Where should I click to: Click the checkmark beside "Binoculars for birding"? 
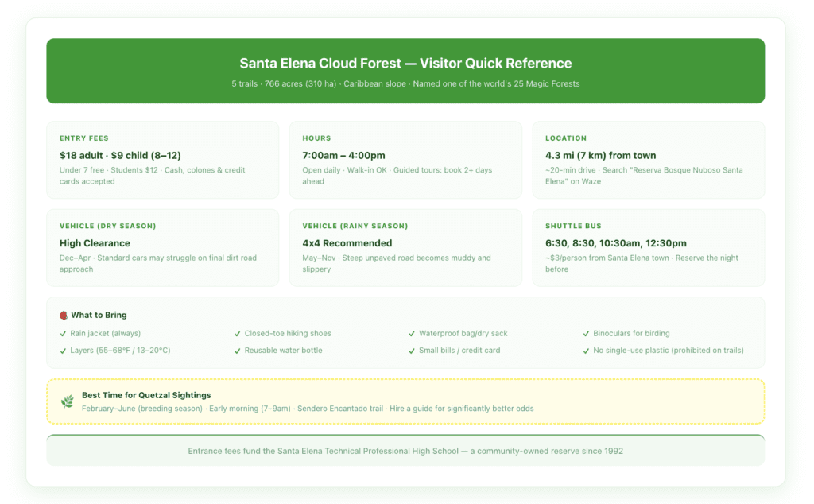coord(586,333)
